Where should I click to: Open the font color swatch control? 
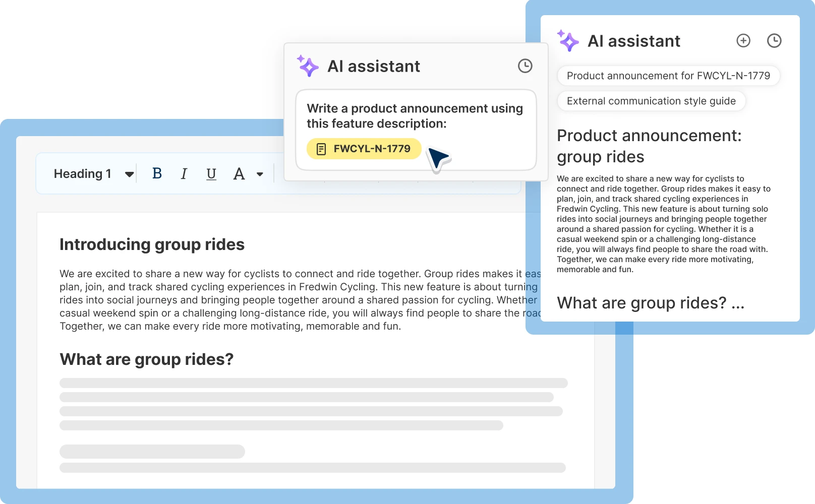click(239, 174)
